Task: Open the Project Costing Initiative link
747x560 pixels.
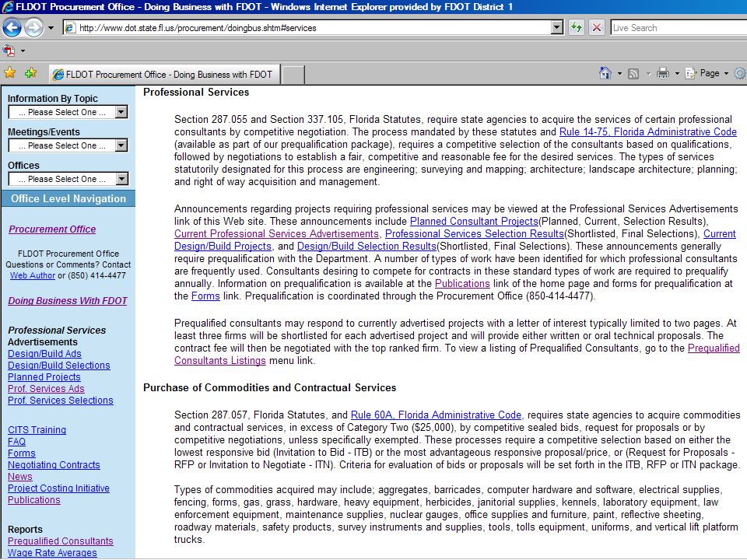Action: [x=58, y=488]
